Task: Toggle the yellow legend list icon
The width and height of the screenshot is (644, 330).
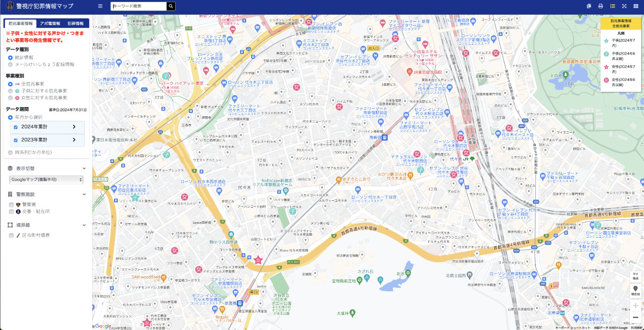Action: click(x=613, y=6)
